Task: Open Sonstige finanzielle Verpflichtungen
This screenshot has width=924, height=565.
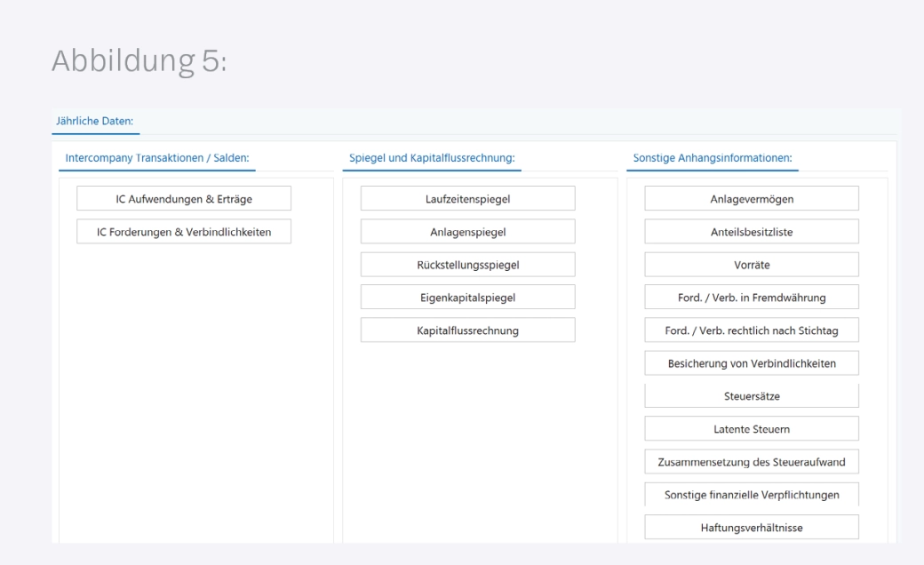Action: 752,495
